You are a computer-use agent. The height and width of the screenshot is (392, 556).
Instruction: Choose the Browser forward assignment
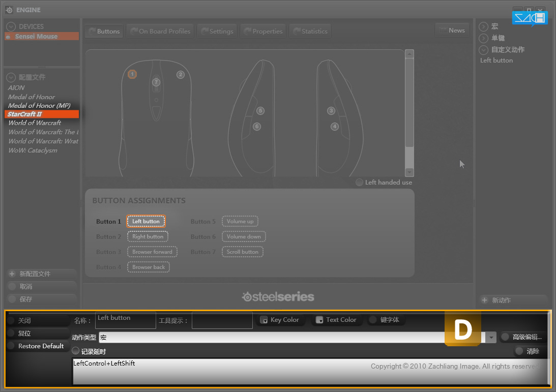pos(152,252)
